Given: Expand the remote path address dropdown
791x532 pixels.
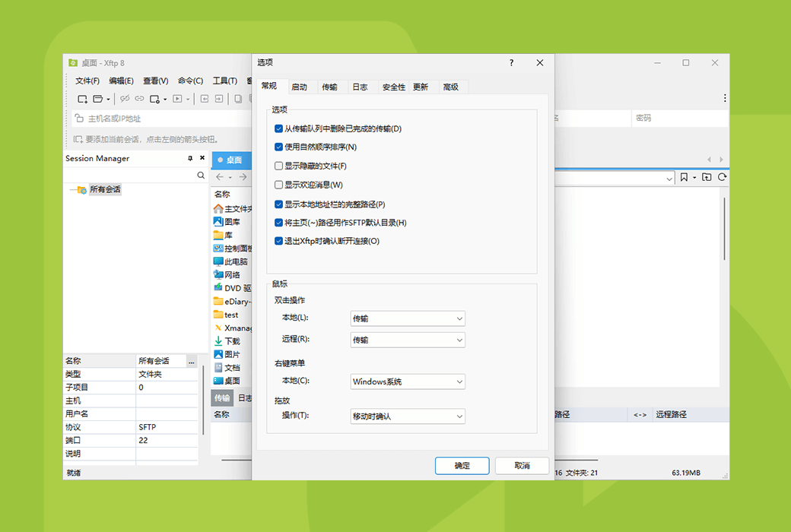Looking at the screenshot, I should coord(669,178).
